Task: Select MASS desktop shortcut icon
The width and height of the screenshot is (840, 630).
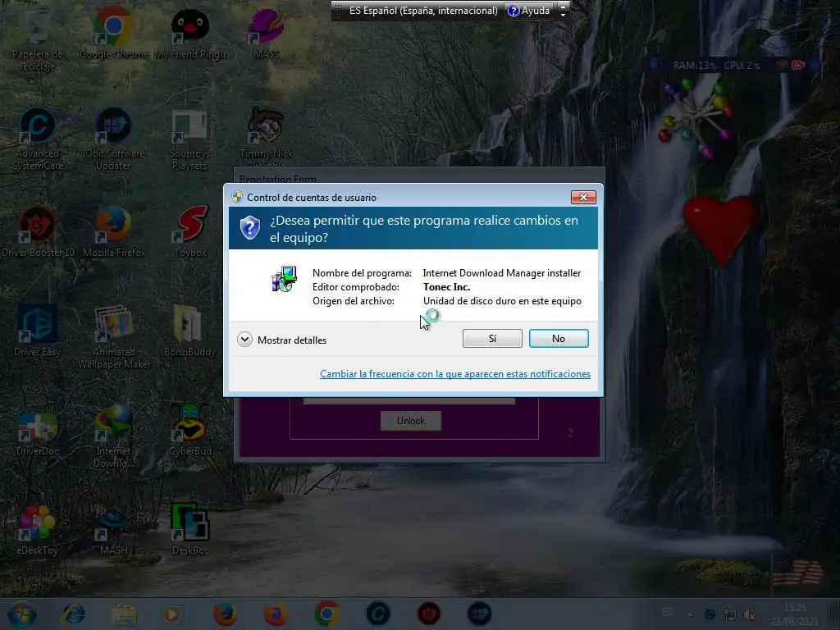Action: (x=266, y=34)
